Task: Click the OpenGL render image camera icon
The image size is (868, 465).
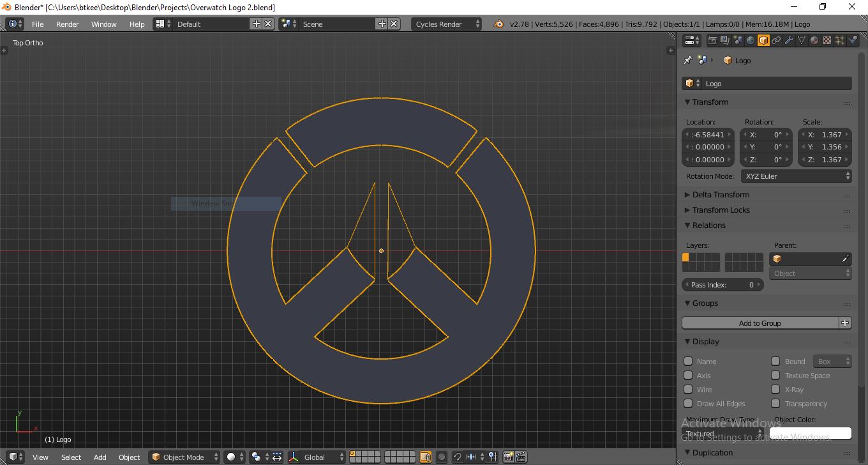Action: tap(509, 457)
